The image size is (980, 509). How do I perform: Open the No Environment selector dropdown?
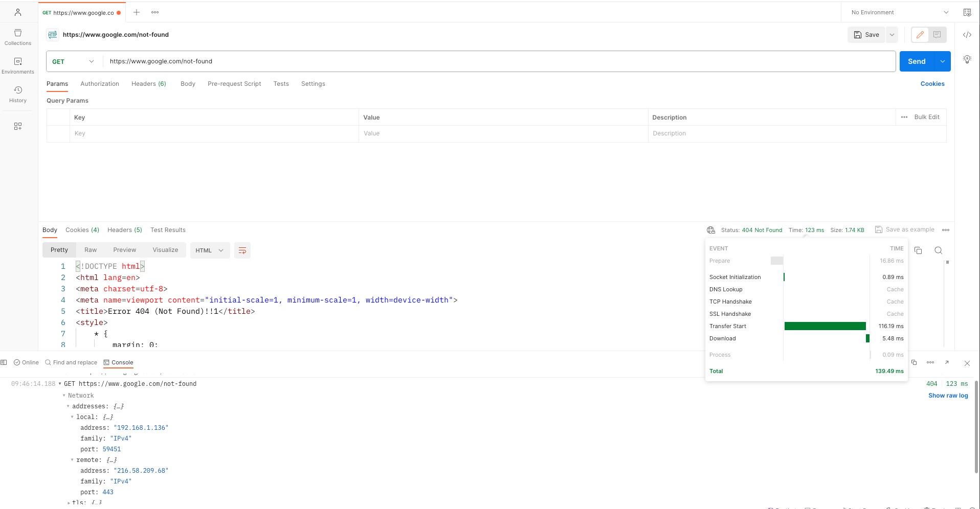pyautogui.click(x=900, y=12)
